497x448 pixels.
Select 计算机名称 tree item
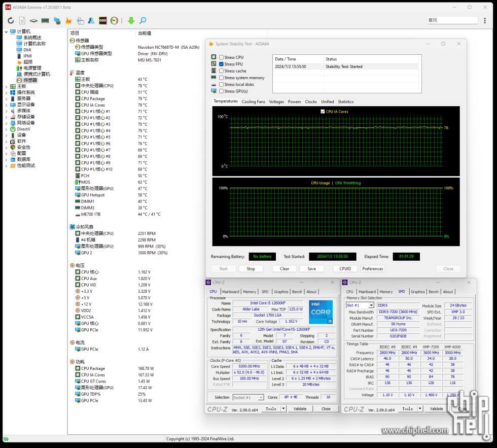point(34,44)
